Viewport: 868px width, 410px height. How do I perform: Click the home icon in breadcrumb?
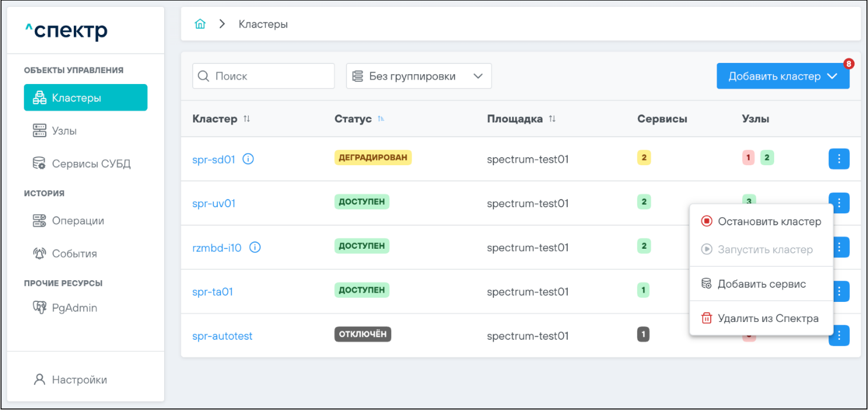point(200,24)
